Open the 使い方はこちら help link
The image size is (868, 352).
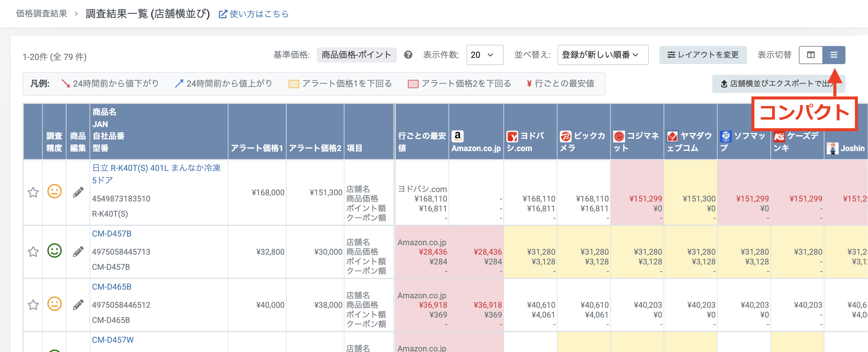[x=259, y=14]
